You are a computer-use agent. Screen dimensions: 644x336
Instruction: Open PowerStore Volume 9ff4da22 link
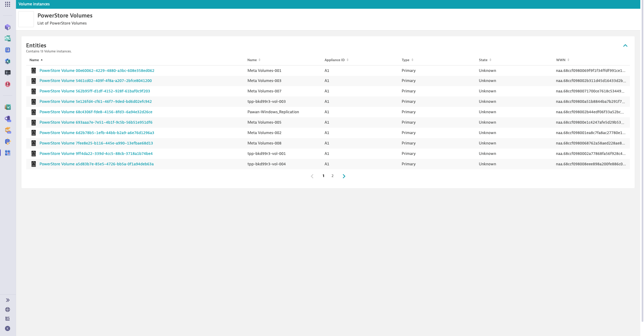96,154
